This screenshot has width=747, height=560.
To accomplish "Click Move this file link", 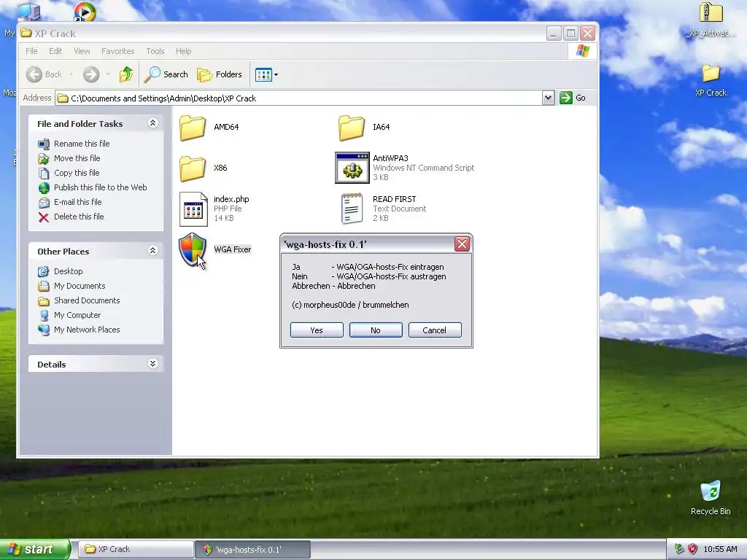I will click(77, 158).
